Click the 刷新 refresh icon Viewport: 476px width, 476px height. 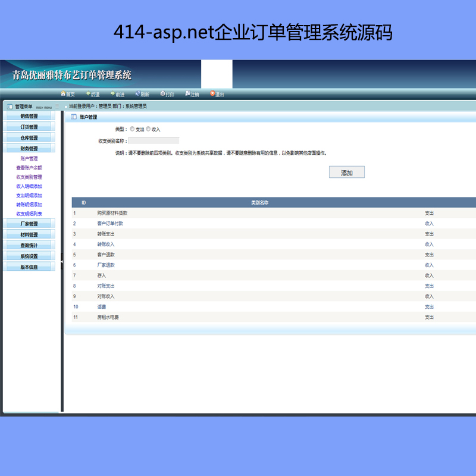(x=137, y=94)
